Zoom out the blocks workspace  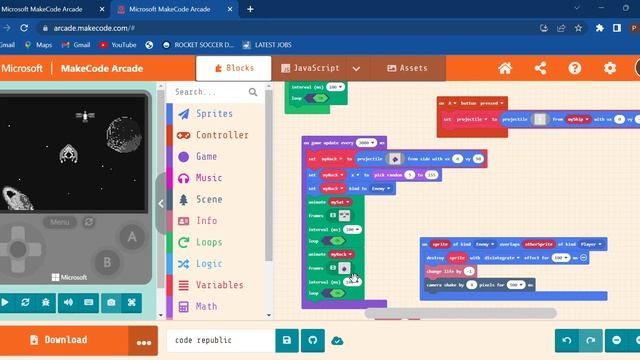(x=616, y=340)
